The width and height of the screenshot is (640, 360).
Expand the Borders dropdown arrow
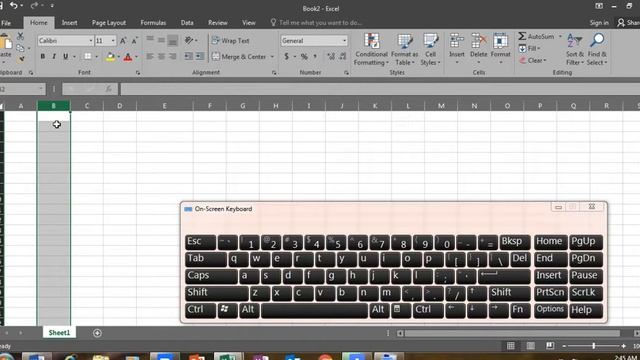pos(96,57)
